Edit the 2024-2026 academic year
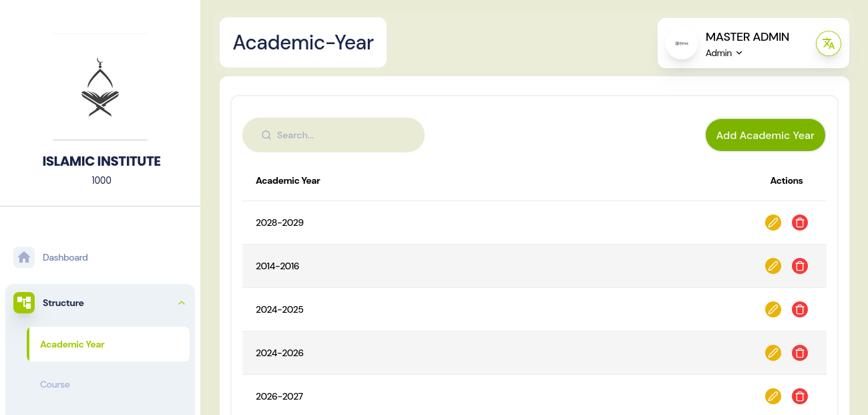 point(773,353)
